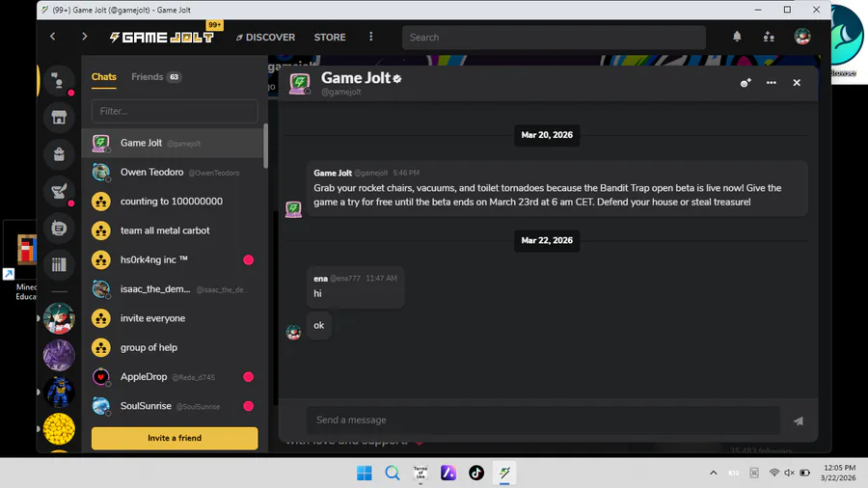Viewport: 868px width, 488px height.
Task: Open the Store page
Action: tap(330, 37)
